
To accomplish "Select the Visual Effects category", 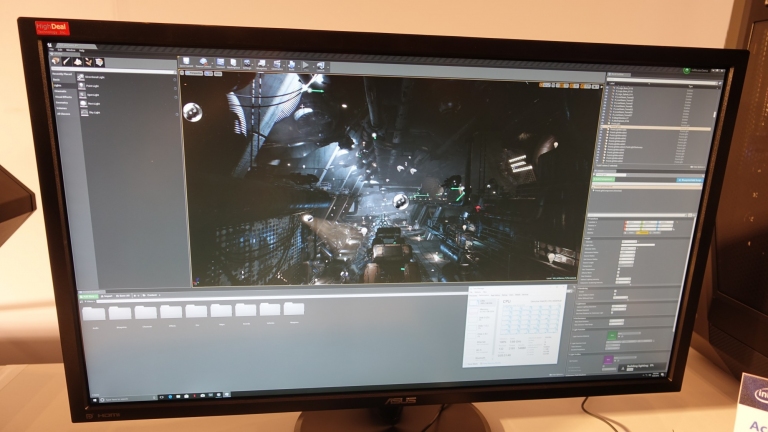I will click(x=64, y=97).
